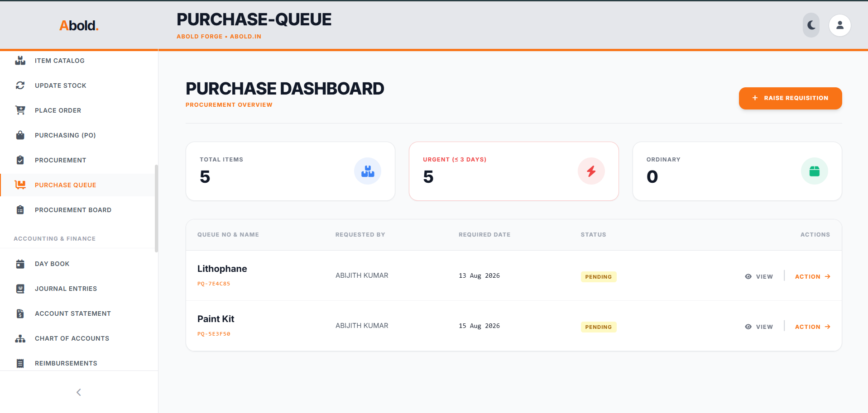View the Lithophane queue entry
868x413 pixels.
(x=759, y=276)
